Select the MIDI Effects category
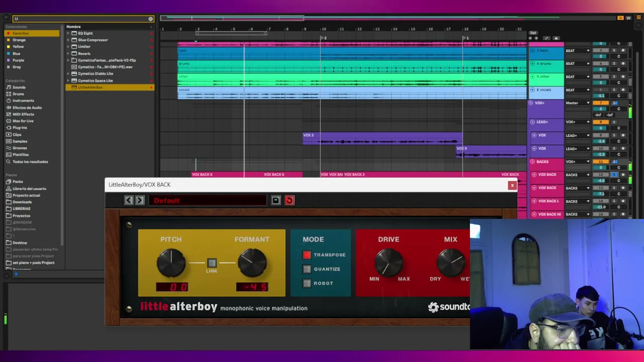The height and width of the screenshot is (362, 644). 23,114
